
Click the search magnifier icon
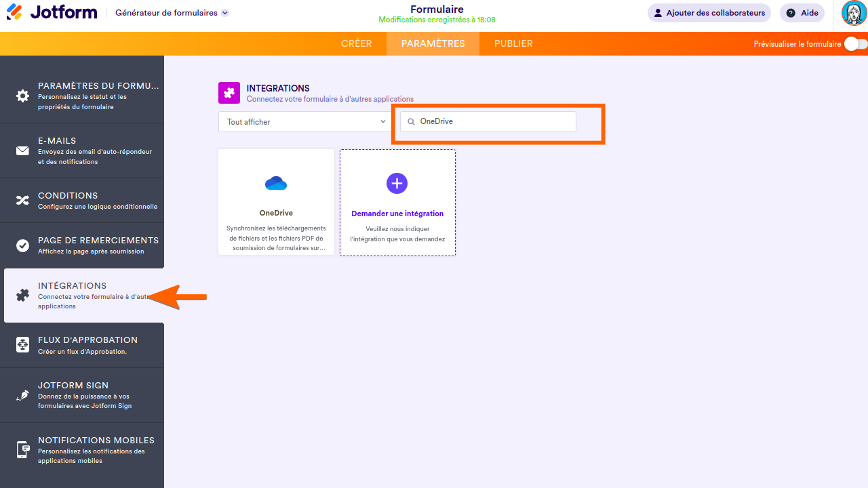point(411,122)
